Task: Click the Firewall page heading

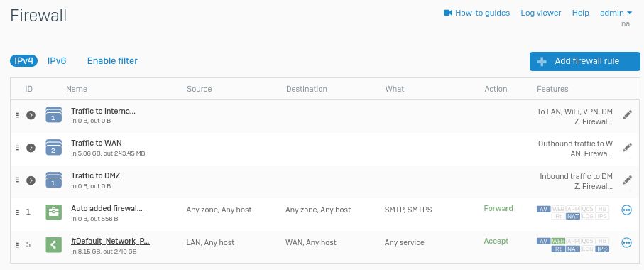Action: tap(38, 16)
